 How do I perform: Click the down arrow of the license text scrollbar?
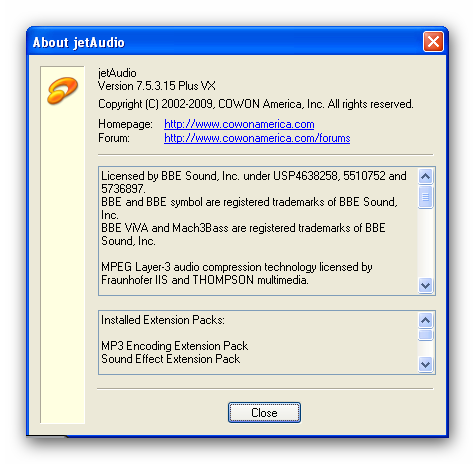[426, 285]
